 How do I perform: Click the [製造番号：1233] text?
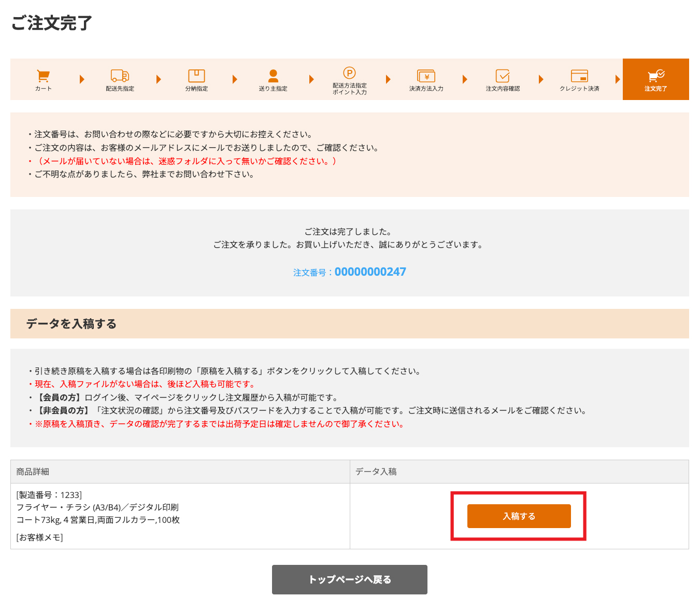click(49, 495)
